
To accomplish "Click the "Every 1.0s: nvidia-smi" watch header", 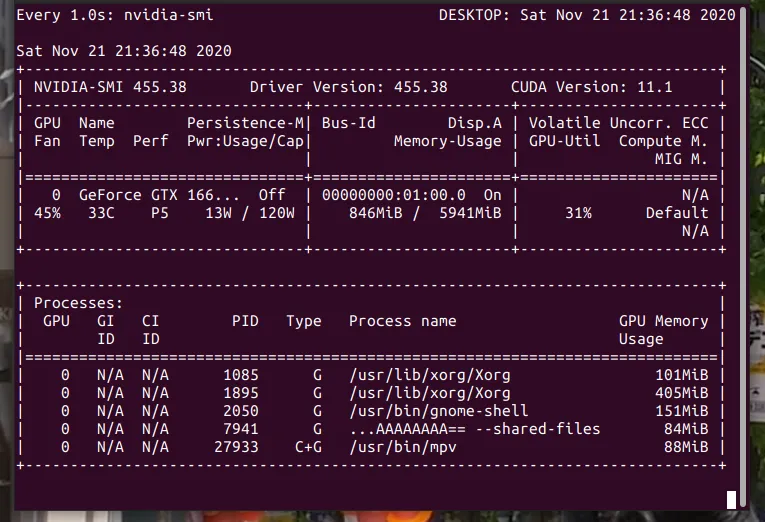I will click(114, 15).
